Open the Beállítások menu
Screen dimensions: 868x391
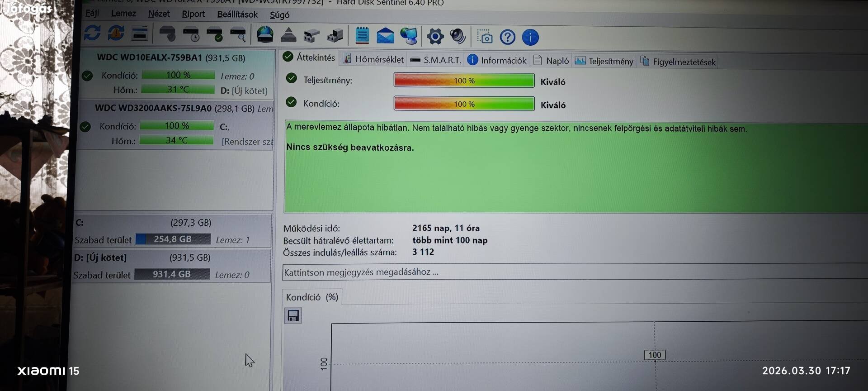point(237,14)
